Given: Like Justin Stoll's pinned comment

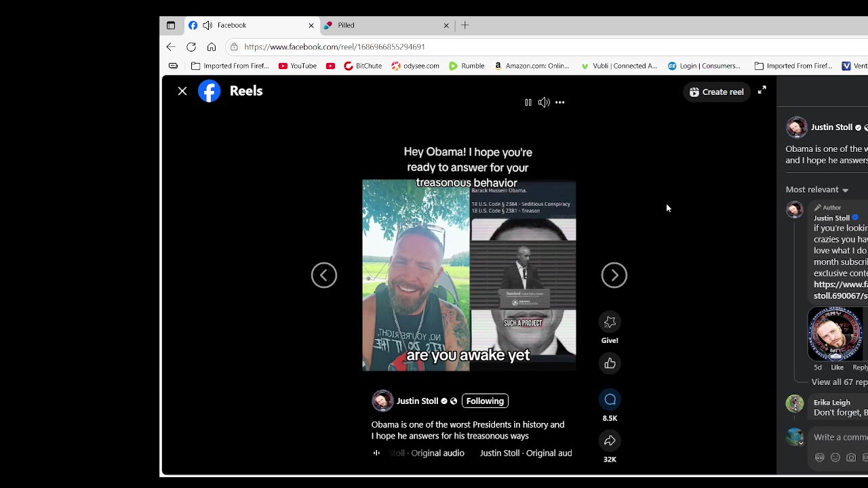Looking at the screenshot, I should [x=837, y=367].
